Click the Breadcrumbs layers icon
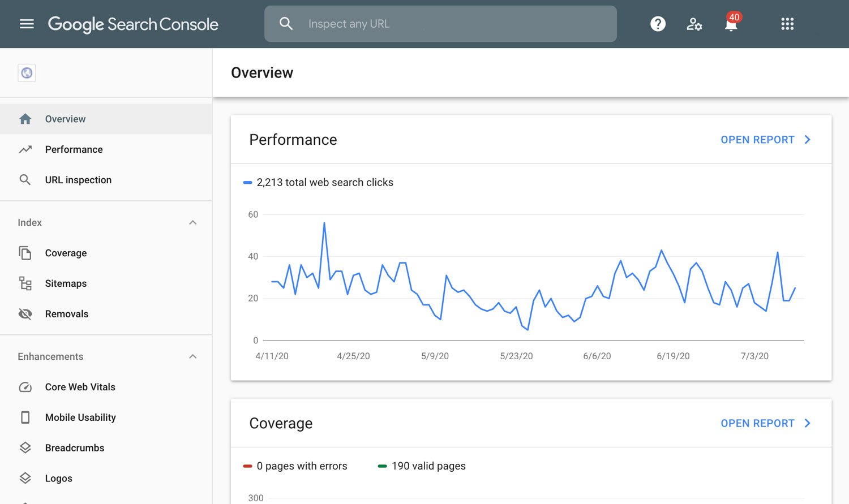This screenshot has width=849, height=504. 25,447
